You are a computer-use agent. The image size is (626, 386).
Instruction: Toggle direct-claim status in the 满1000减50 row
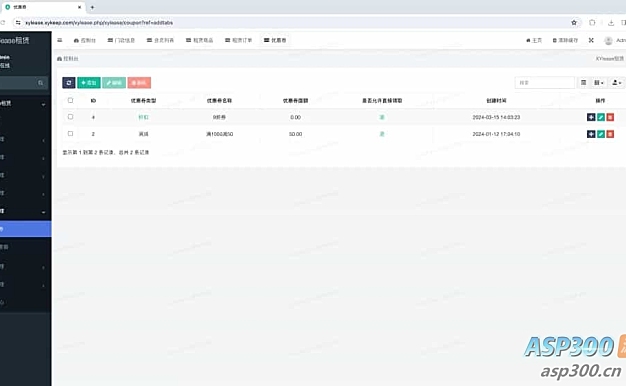pos(382,134)
